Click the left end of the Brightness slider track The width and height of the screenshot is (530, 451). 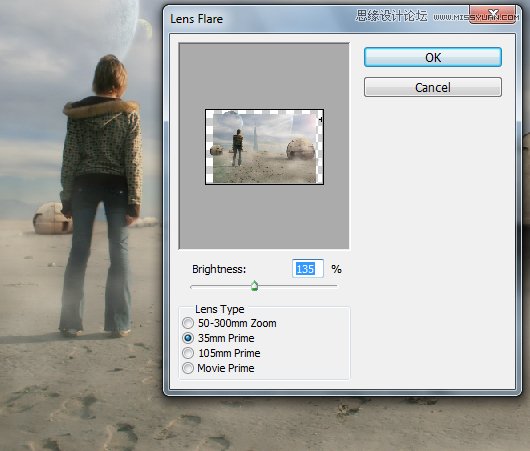pyautogui.click(x=192, y=286)
